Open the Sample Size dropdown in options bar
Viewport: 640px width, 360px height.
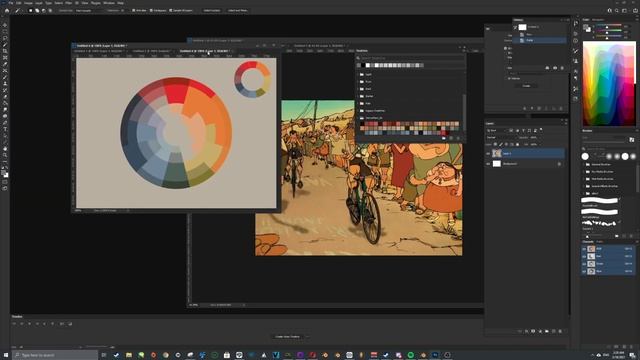coord(89,11)
